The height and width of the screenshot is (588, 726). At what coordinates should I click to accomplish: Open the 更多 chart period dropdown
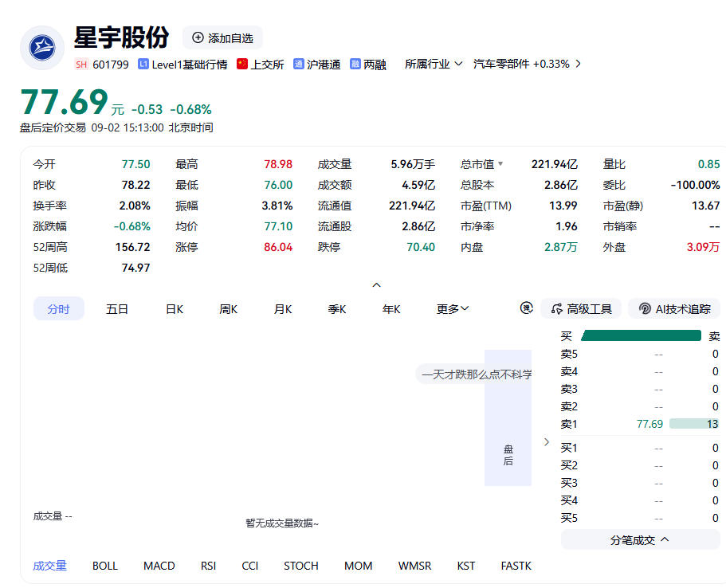pyautogui.click(x=453, y=309)
